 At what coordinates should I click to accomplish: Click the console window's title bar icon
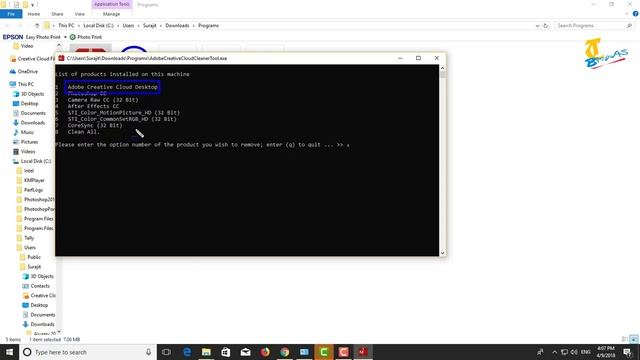61,58
